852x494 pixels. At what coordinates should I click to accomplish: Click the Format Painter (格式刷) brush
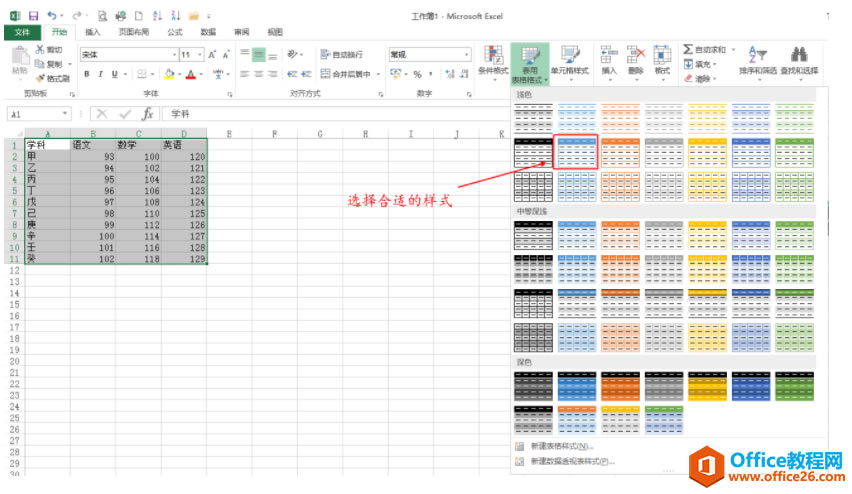pyautogui.click(x=40, y=78)
